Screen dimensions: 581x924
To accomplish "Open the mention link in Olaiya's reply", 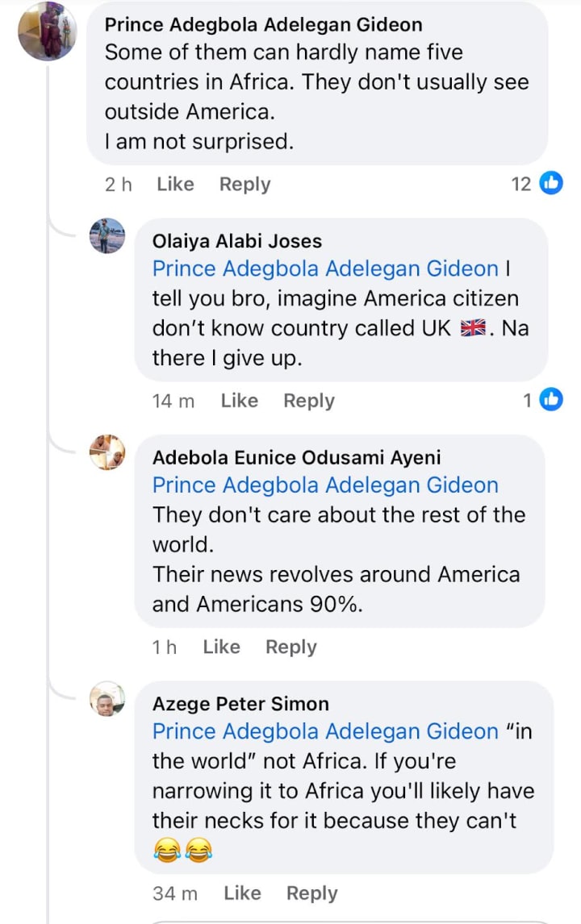I will pyautogui.click(x=325, y=268).
